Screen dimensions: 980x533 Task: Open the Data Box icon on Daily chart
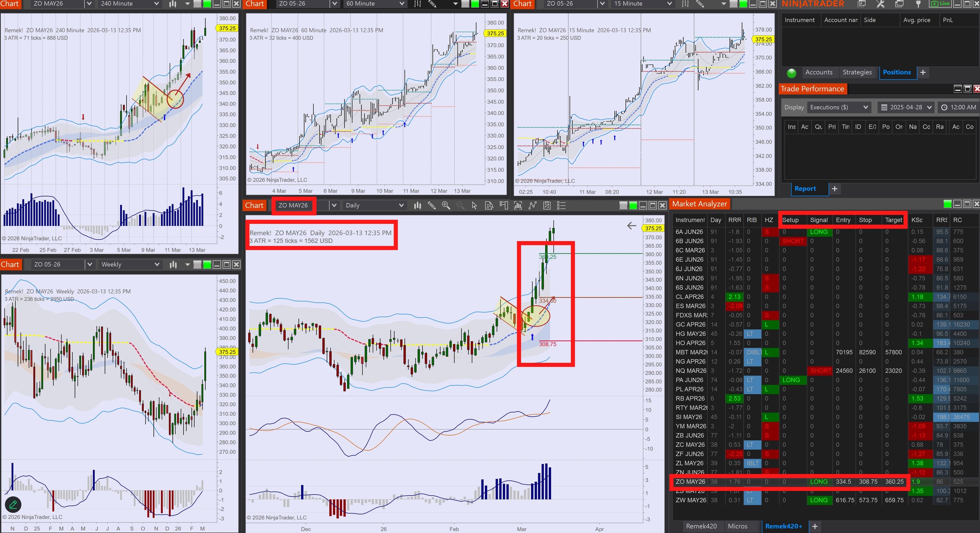[x=489, y=205]
